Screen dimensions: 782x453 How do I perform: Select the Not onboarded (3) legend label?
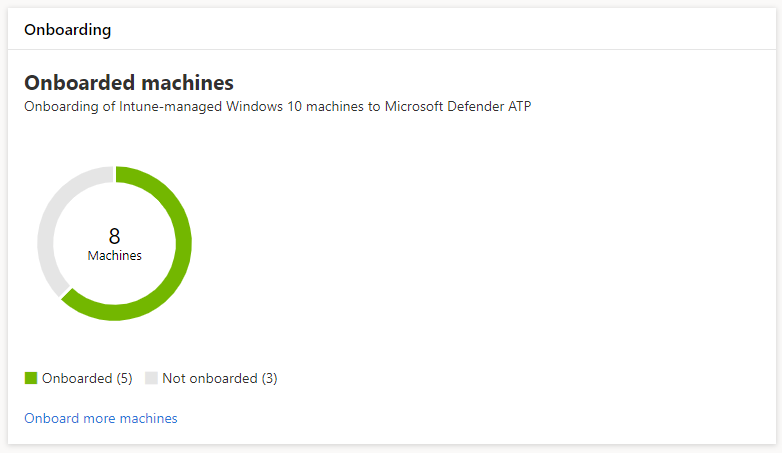tap(219, 378)
